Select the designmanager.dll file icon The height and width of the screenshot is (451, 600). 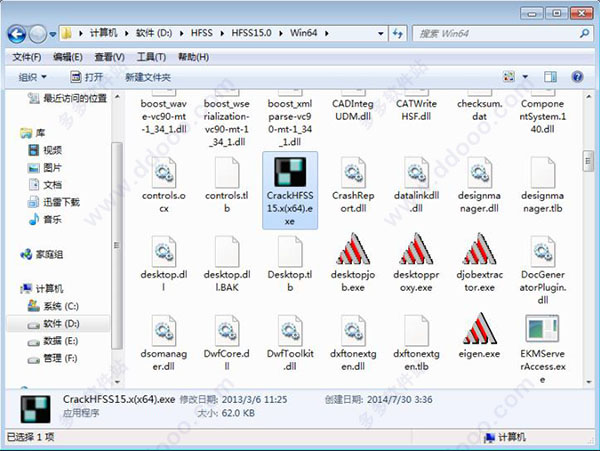[x=479, y=173]
